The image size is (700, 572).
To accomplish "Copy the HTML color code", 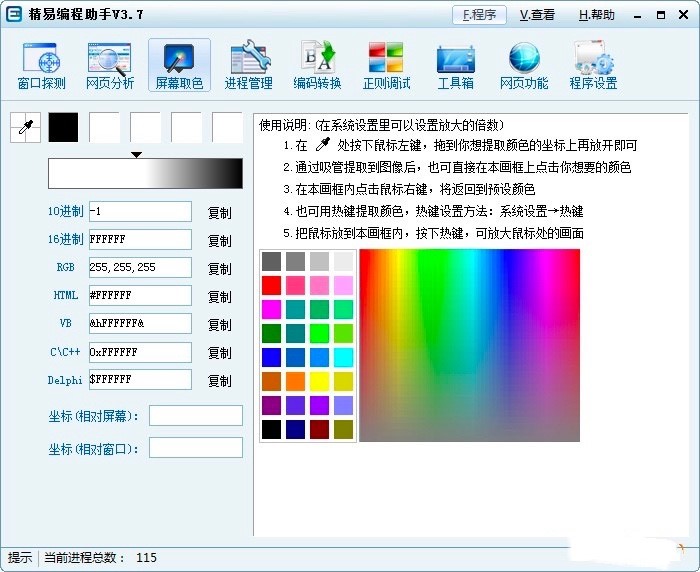I will (219, 296).
